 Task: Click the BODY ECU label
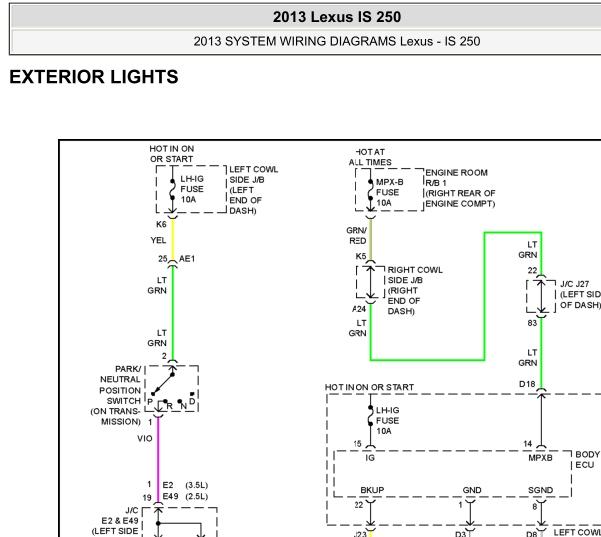tap(587, 460)
